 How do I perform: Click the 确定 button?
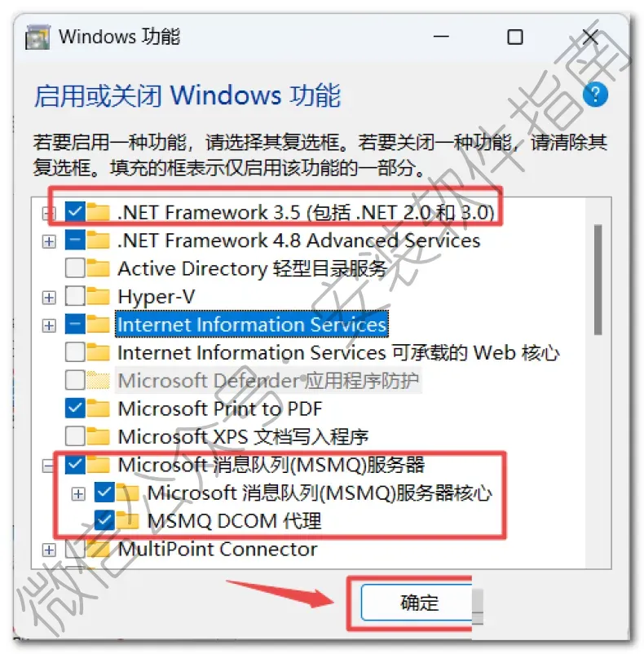click(417, 603)
